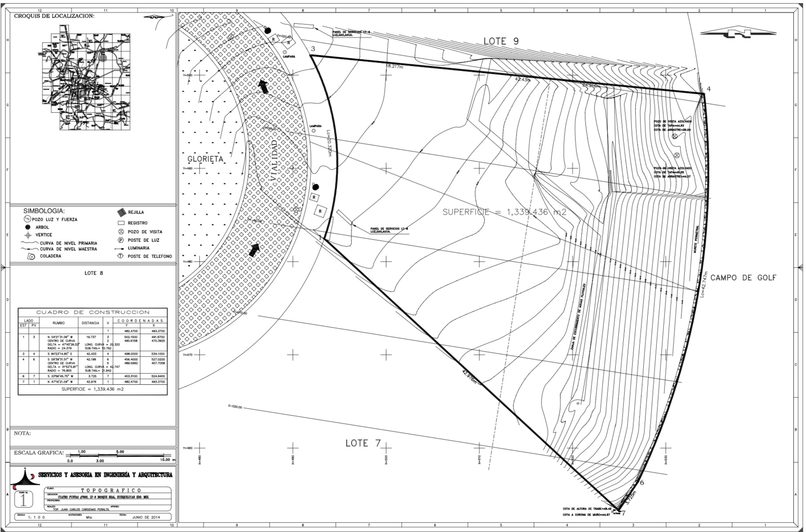The width and height of the screenshot is (806, 532).
Task: Click the large north arrow symbol at top right
Action: click(x=739, y=32)
